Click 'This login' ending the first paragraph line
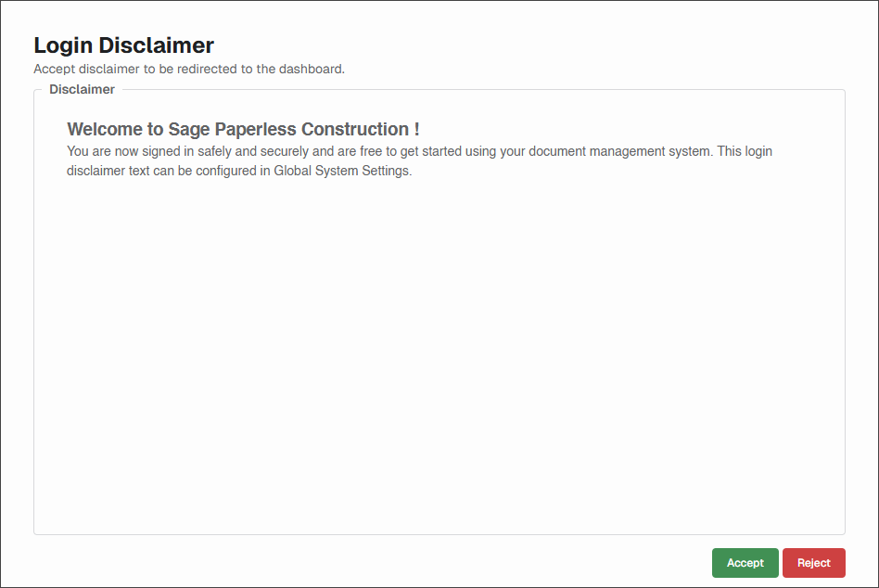 [x=745, y=151]
